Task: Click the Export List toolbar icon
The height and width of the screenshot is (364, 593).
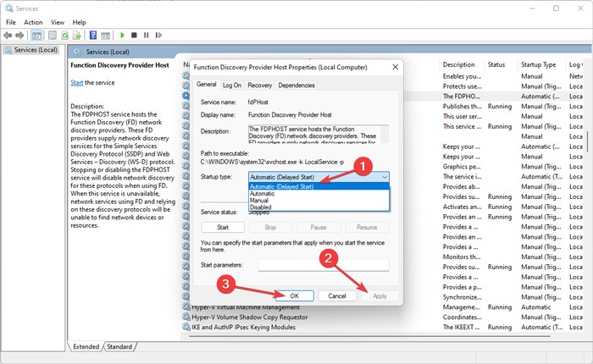Action: (x=78, y=36)
